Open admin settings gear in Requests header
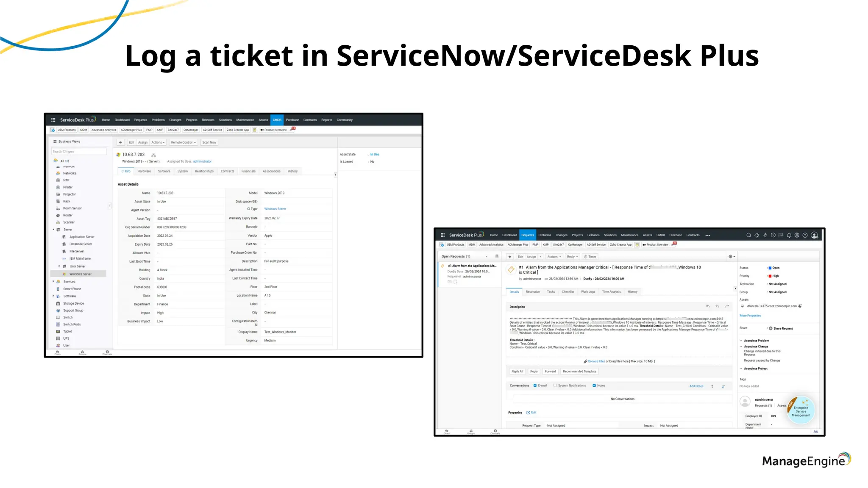 tap(797, 235)
